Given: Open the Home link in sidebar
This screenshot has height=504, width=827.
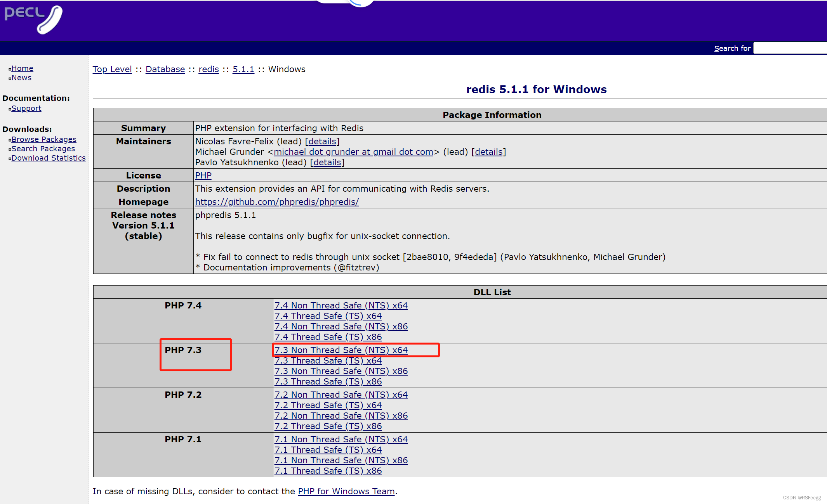Looking at the screenshot, I should (x=22, y=68).
